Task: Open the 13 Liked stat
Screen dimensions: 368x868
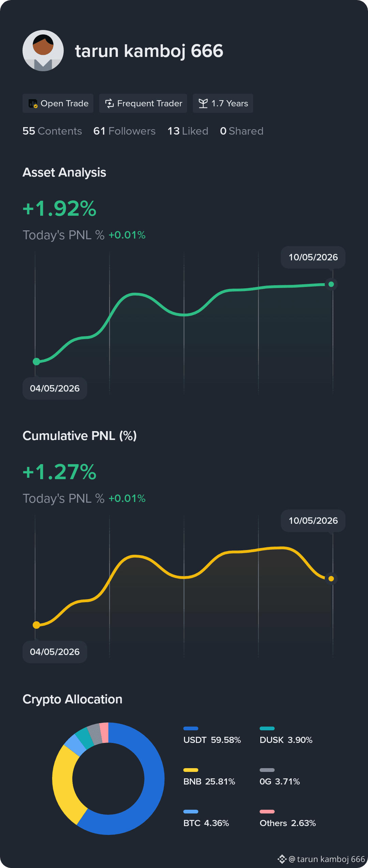Action: pyautogui.click(x=188, y=131)
